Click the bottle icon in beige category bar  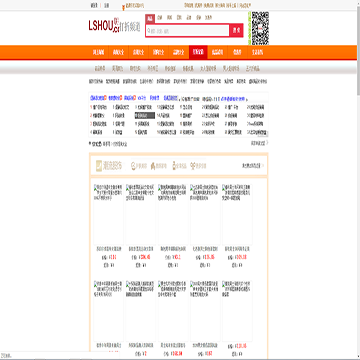174,166
